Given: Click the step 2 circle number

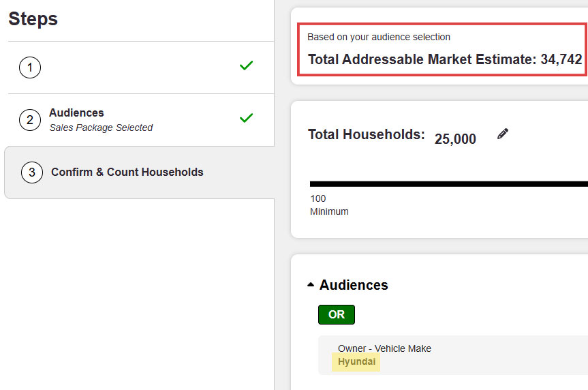Looking at the screenshot, I should point(30,121).
